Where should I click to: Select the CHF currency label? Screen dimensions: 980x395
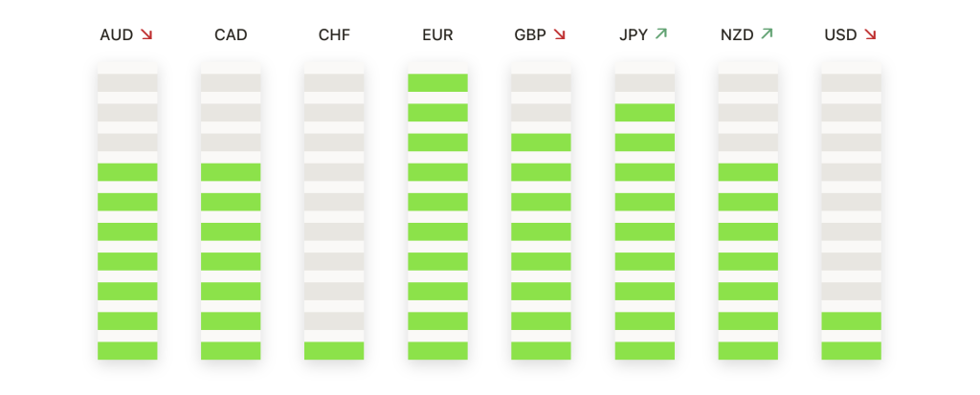(334, 35)
